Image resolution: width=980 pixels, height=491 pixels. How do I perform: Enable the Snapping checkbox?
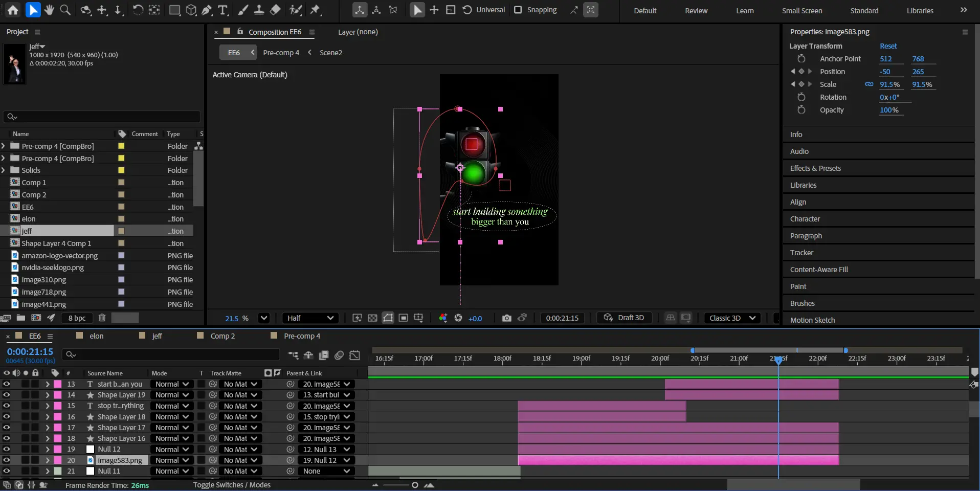[518, 10]
